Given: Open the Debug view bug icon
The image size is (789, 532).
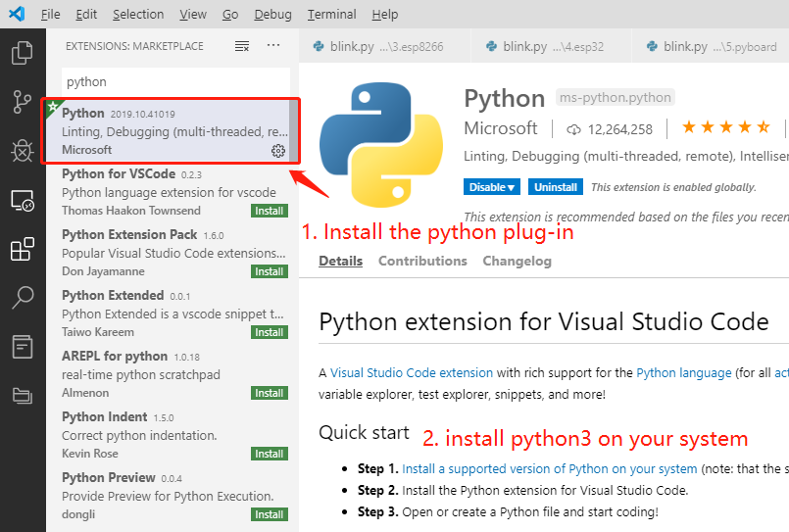Looking at the screenshot, I should tap(22, 150).
